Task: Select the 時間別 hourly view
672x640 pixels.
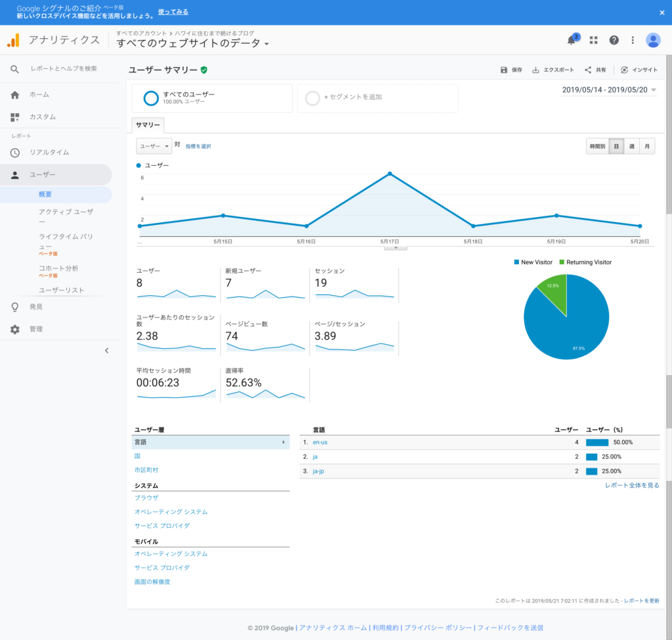Action: (x=597, y=146)
